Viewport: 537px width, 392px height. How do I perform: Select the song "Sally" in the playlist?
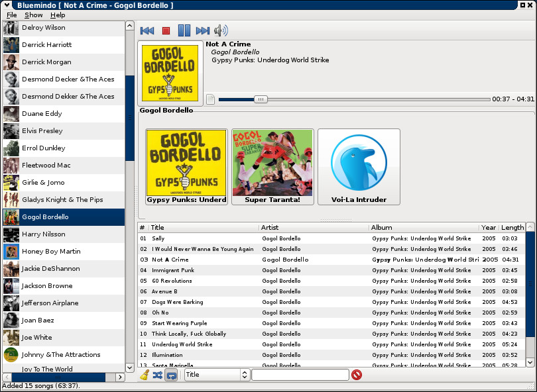pyautogui.click(x=331, y=238)
